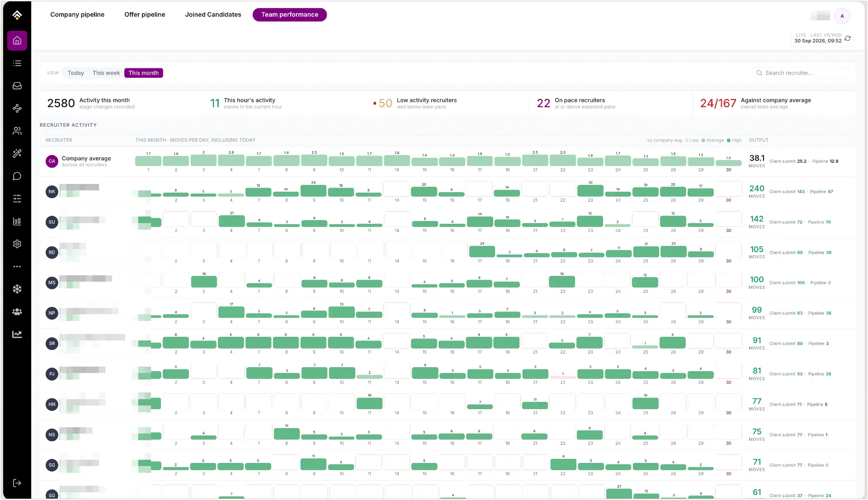Click the CA Company average avatar
Screen dimensions: 868x500
pyautogui.click(x=52, y=161)
